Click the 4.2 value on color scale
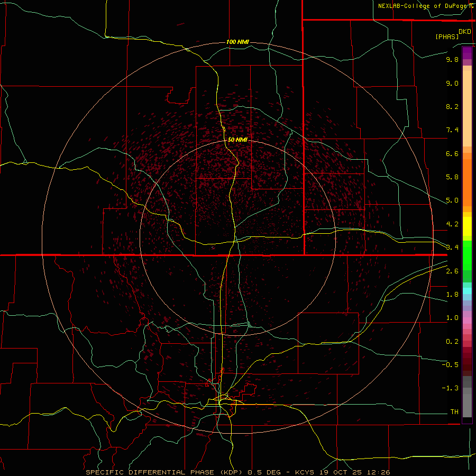Viewport: 476px width, 476px height. (452, 224)
